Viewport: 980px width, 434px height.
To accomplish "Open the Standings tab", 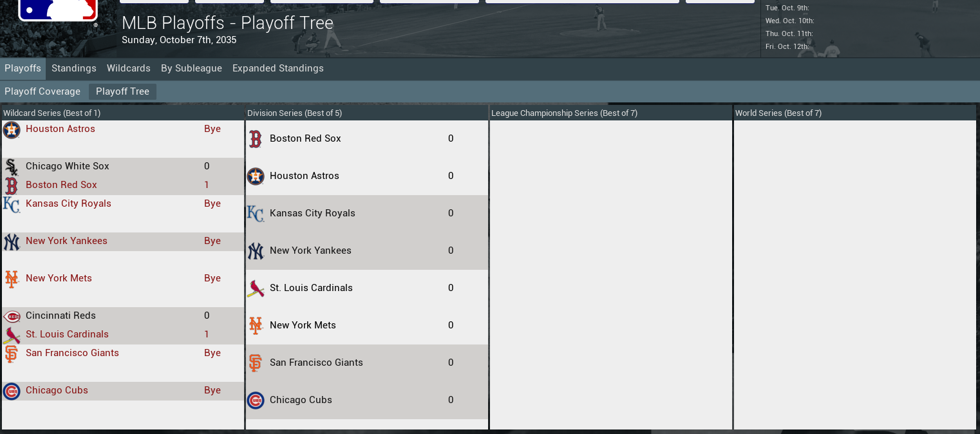I will (x=74, y=68).
